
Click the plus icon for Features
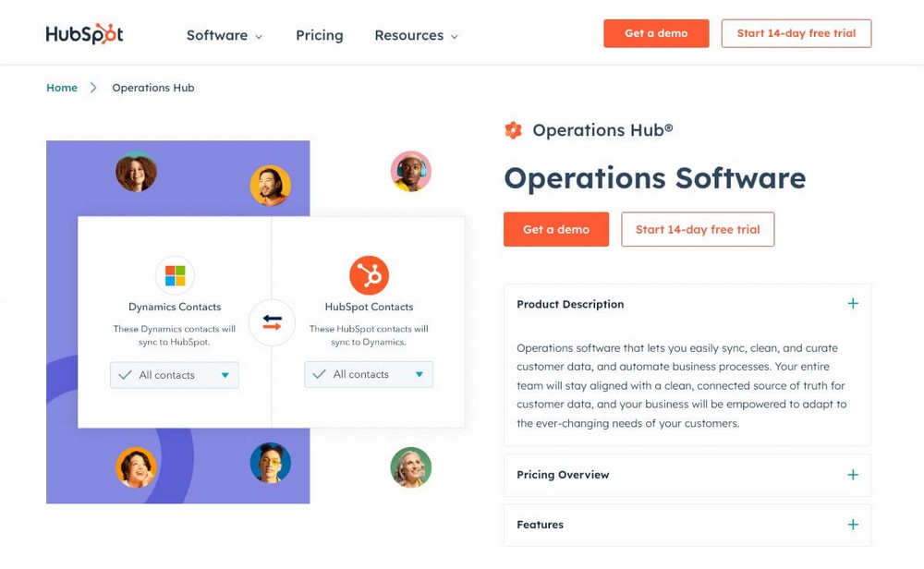click(x=853, y=525)
